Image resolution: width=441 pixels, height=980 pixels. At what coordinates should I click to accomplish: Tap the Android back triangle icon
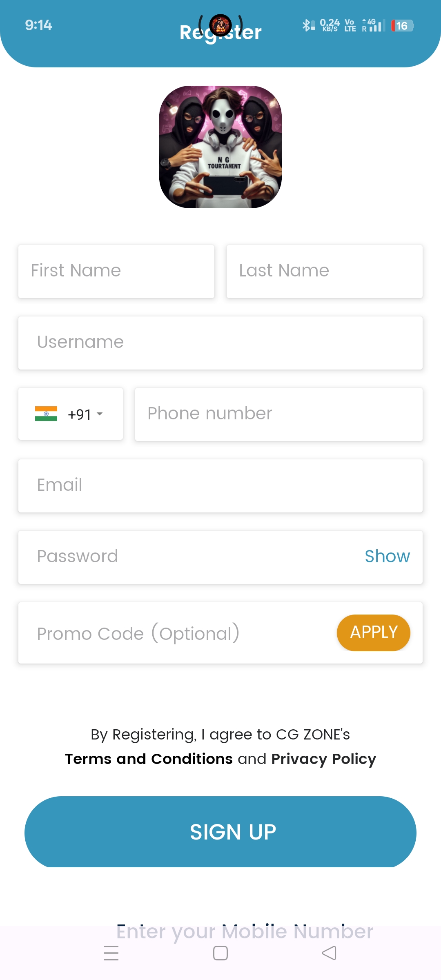(x=329, y=953)
